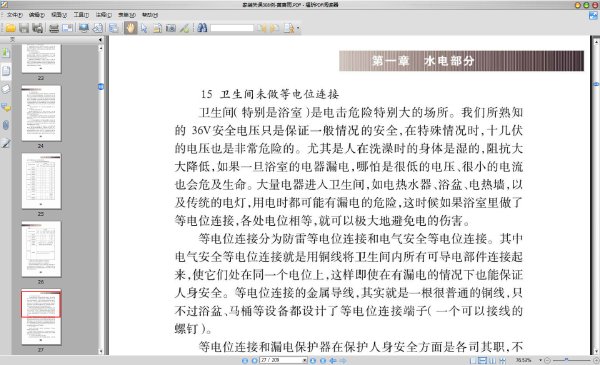Click the zoom slider handle
This screenshot has width=600, height=365.
567,360
